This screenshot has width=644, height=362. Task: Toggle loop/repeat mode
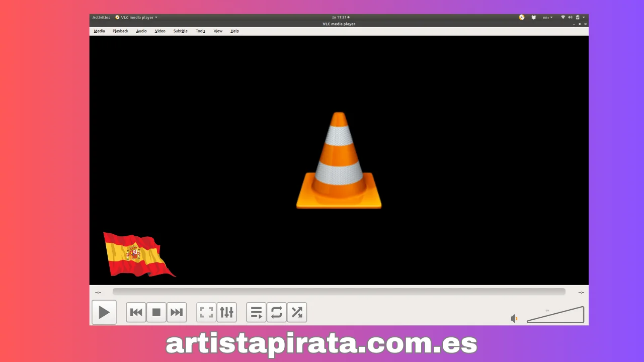[x=276, y=312]
